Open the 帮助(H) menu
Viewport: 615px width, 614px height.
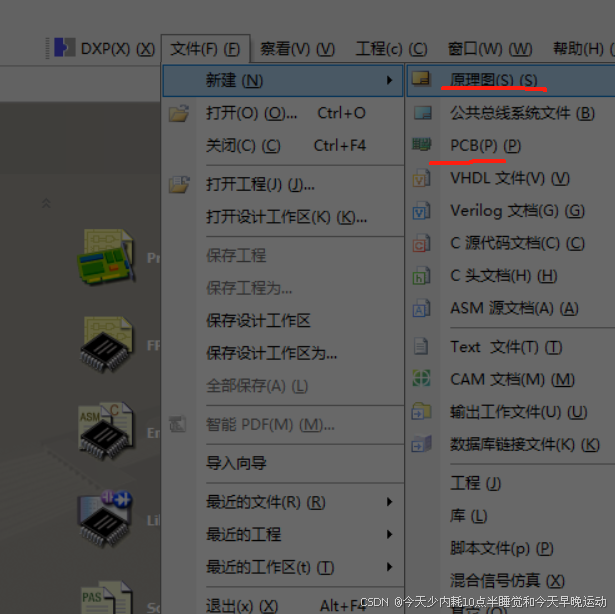[x=584, y=49]
